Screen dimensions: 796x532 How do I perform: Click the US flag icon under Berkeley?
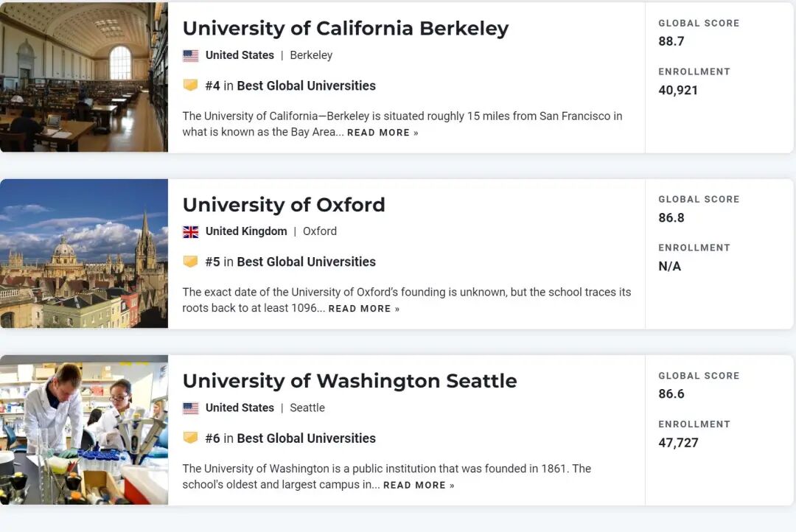coord(190,55)
